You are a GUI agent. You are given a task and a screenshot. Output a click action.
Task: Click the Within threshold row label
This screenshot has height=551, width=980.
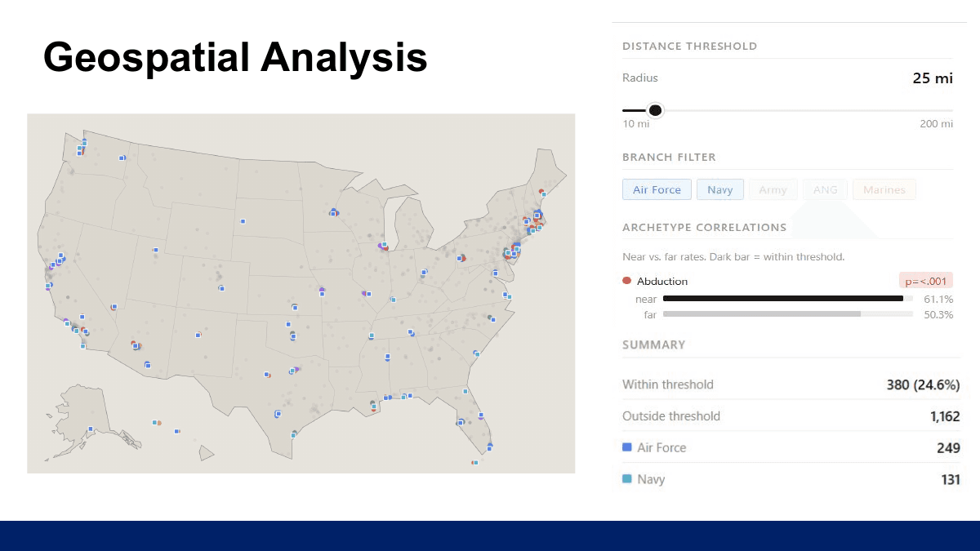coord(668,384)
